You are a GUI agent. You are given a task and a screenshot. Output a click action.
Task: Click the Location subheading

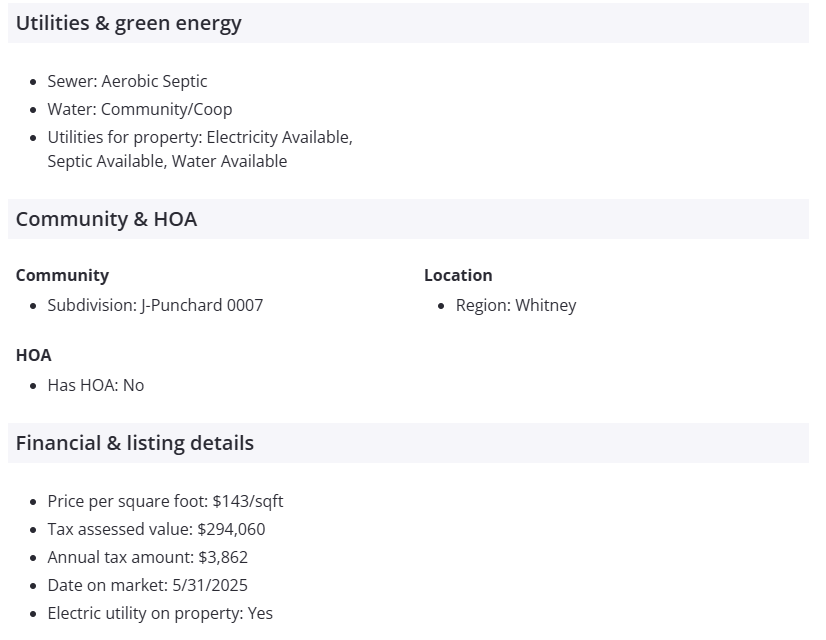[458, 275]
